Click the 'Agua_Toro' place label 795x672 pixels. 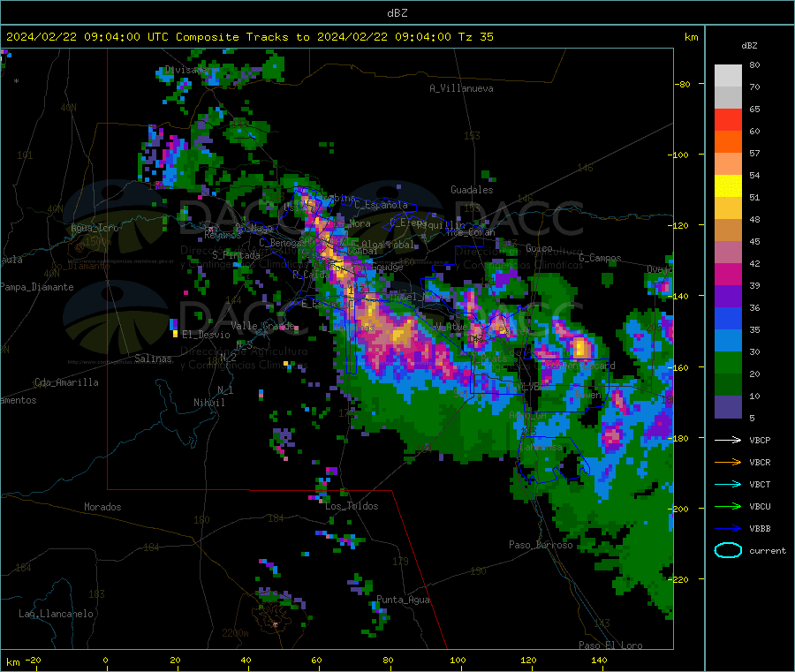[x=95, y=228]
